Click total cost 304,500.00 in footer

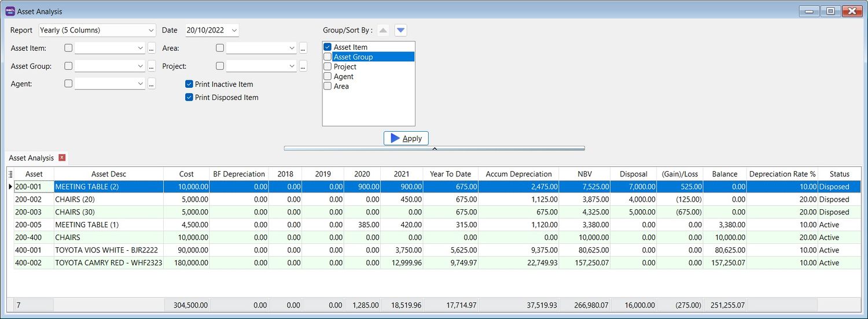(x=186, y=305)
